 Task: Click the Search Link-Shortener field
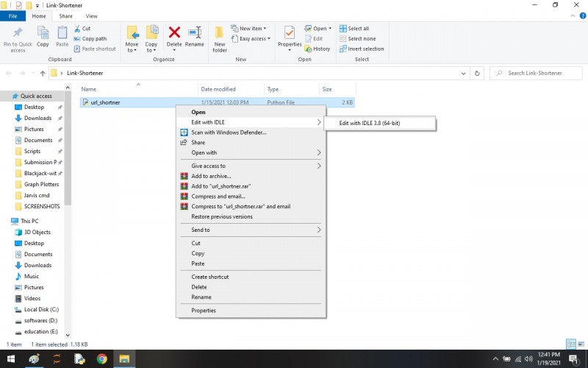coord(537,73)
